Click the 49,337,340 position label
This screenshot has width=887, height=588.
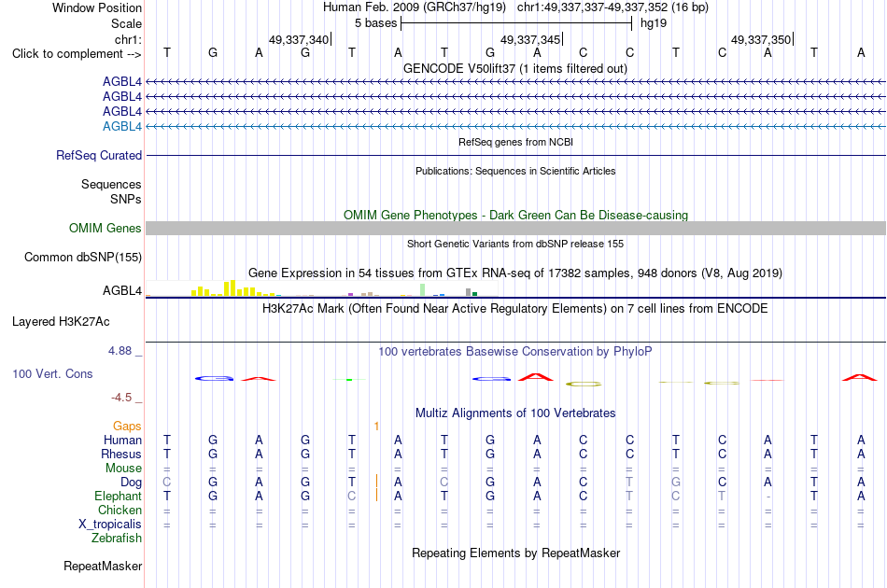pos(299,39)
